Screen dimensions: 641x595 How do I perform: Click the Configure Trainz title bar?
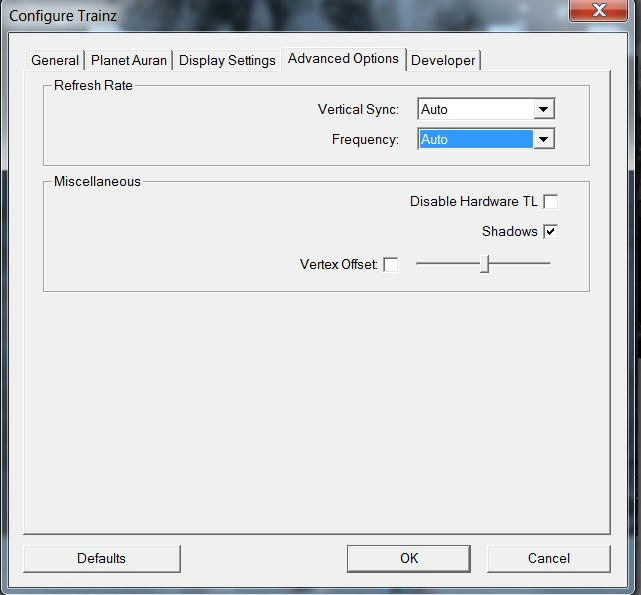250,13
